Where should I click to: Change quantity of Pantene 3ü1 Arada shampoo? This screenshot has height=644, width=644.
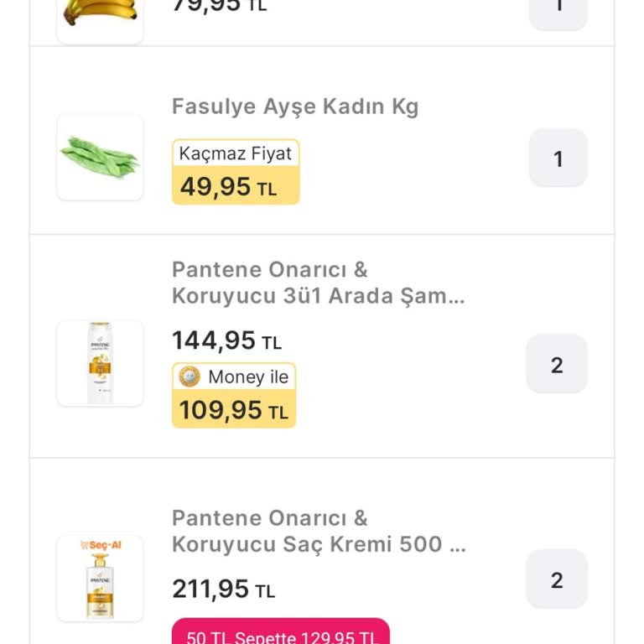(x=557, y=365)
